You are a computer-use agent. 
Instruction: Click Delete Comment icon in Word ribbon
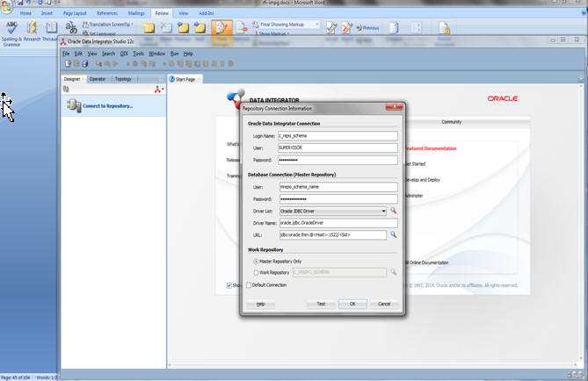166,28
